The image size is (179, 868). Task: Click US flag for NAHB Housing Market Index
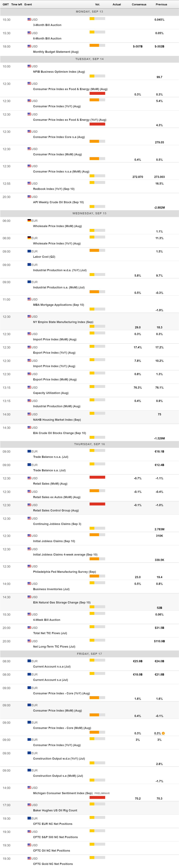(29, 414)
